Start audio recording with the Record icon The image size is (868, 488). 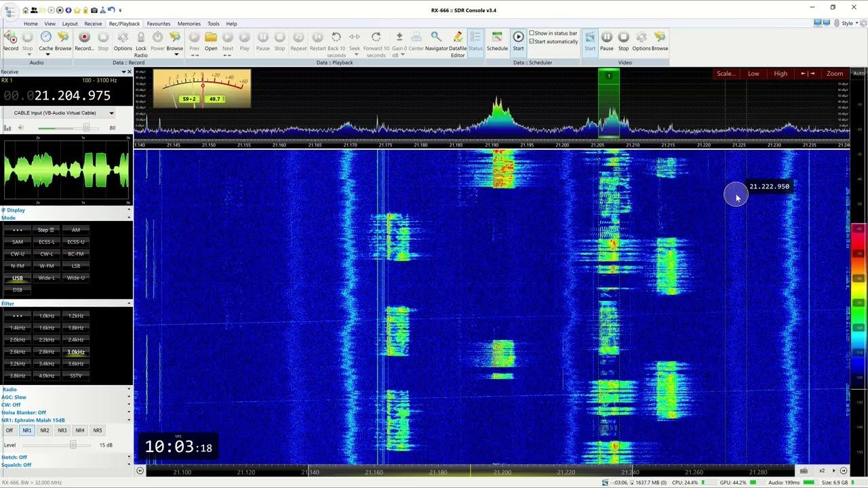11,41
